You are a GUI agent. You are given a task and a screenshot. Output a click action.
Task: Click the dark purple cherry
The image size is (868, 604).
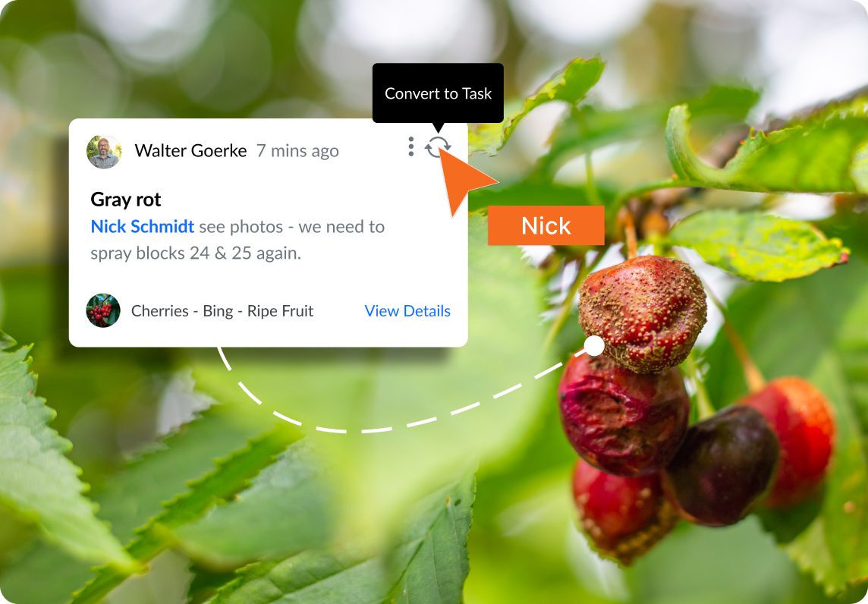point(722,466)
